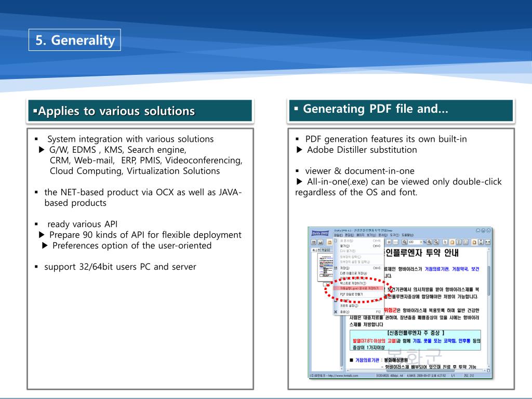Click the line Adobe Distiller substitution
532x399 pixels.
[362, 150]
